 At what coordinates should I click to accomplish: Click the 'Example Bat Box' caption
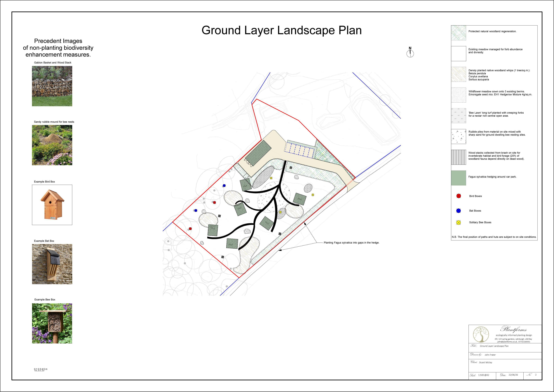[x=44, y=241]
